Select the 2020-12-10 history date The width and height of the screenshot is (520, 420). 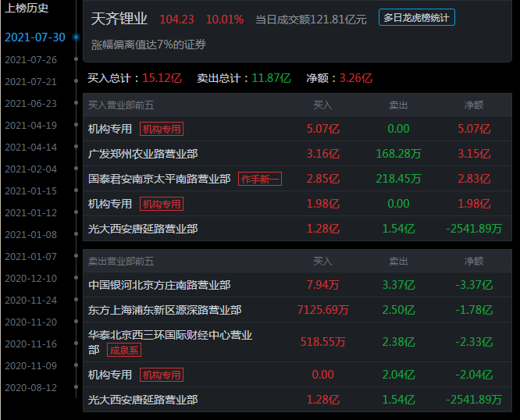(31, 279)
